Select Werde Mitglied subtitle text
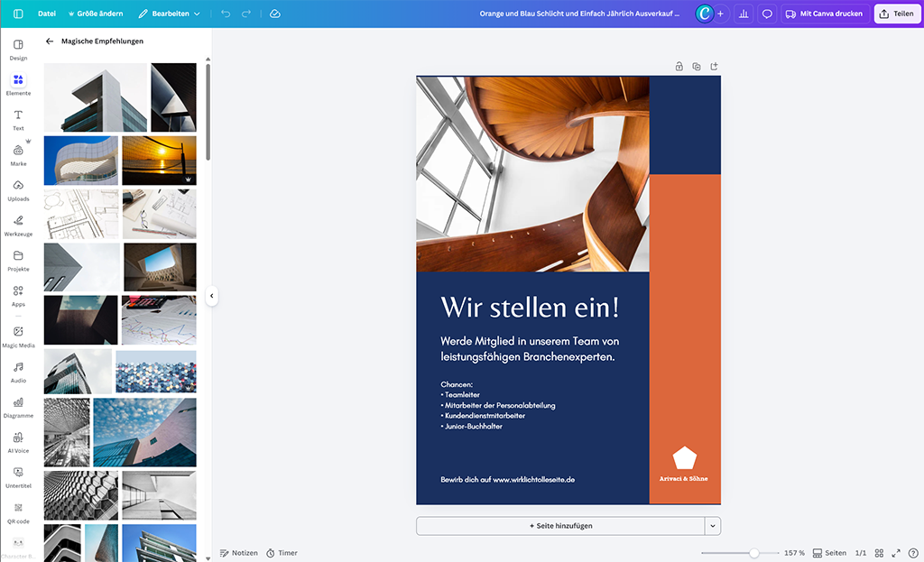The height and width of the screenshot is (562, 924). [x=530, y=349]
